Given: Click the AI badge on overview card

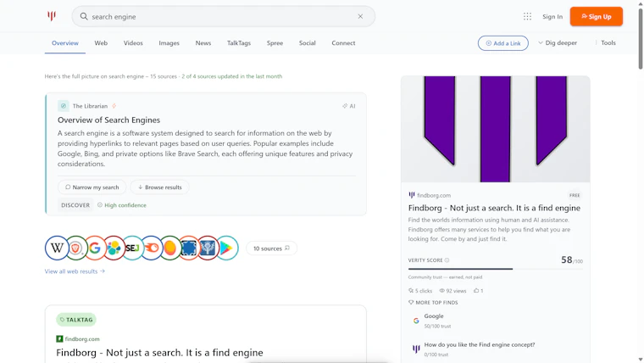Looking at the screenshot, I should (349, 106).
